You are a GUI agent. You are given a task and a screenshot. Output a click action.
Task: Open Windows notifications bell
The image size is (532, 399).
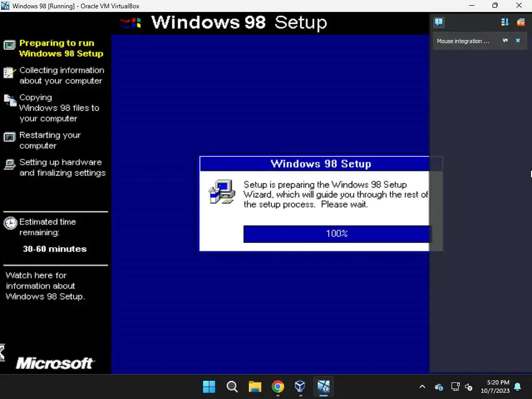click(x=518, y=387)
